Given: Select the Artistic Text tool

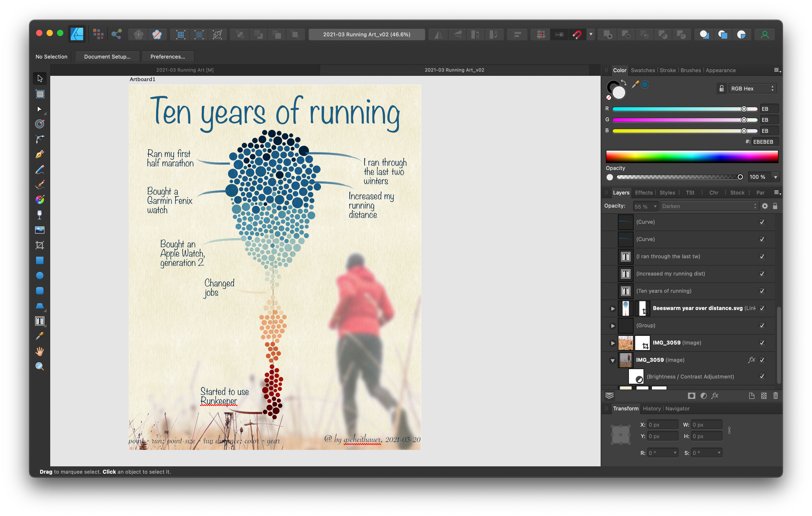Looking at the screenshot, I should click(x=40, y=321).
